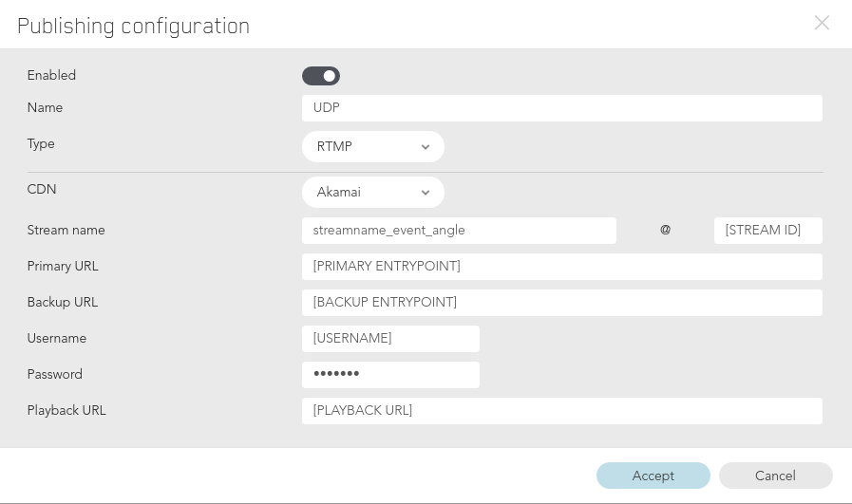Accept the publishing configuration
Viewport: 852px width, 504px height.
pyautogui.click(x=653, y=476)
